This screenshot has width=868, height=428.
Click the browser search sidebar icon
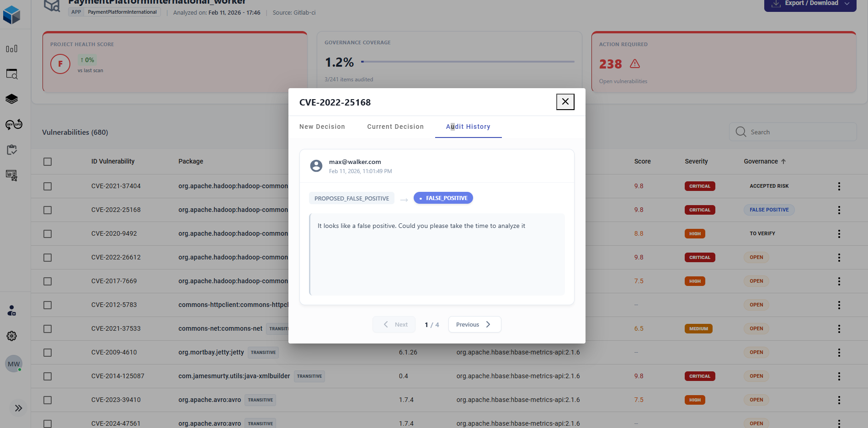pos(12,74)
